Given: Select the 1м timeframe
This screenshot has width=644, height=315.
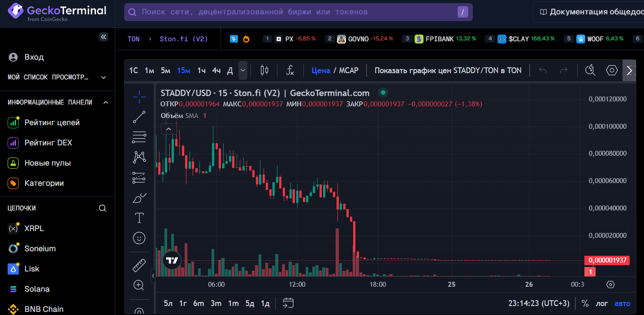Looking at the screenshot, I should pyautogui.click(x=149, y=70).
